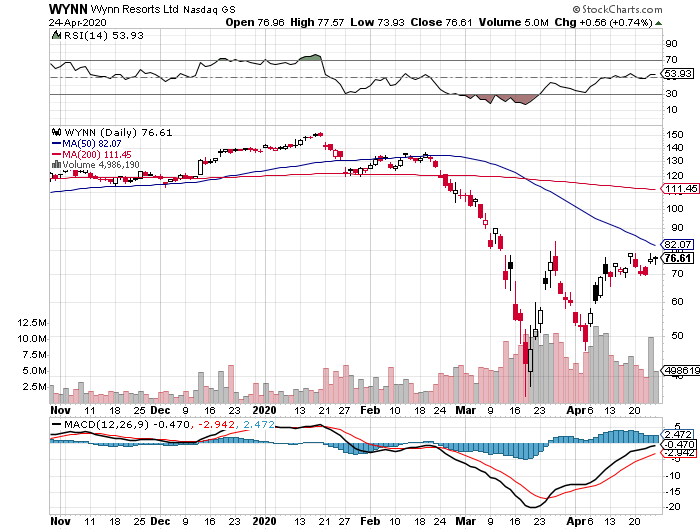The width and height of the screenshot is (700, 530).
Task: Click the Nasdaq GS exchange label
Action: click(209, 9)
